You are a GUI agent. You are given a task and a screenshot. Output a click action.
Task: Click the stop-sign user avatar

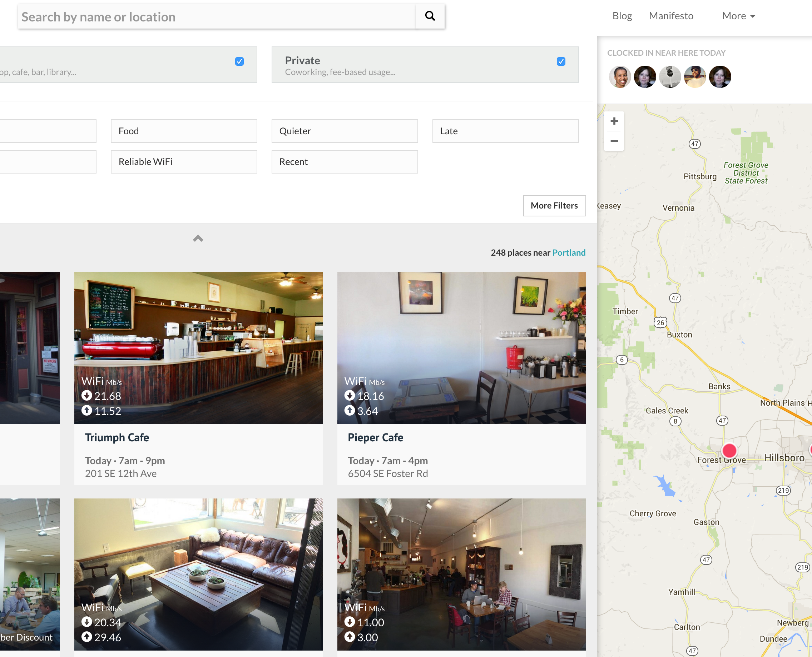point(670,77)
